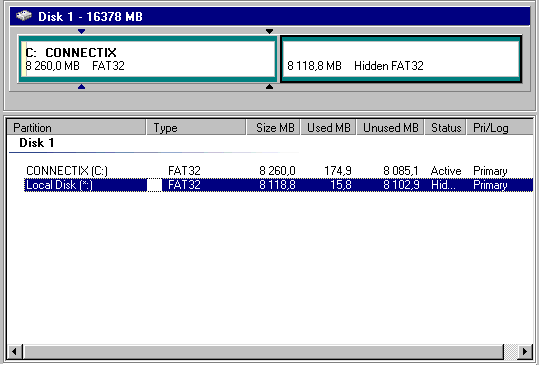Click the 8 260,0 size value in the list
Image resolution: width=539 pixels, height=365 pixels.
pos(277,171)
